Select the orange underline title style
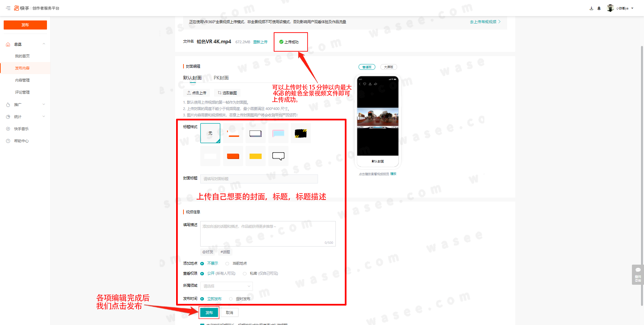 233,133
